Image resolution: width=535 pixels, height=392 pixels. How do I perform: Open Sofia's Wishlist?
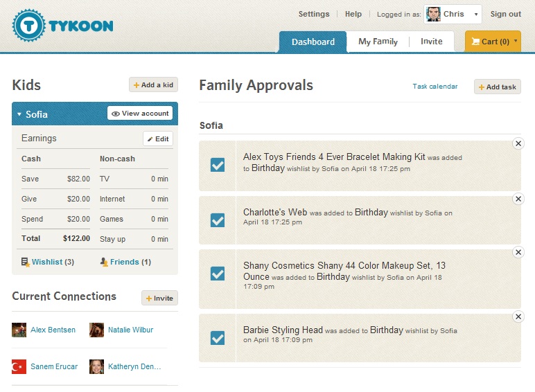(x=48, y=262)
